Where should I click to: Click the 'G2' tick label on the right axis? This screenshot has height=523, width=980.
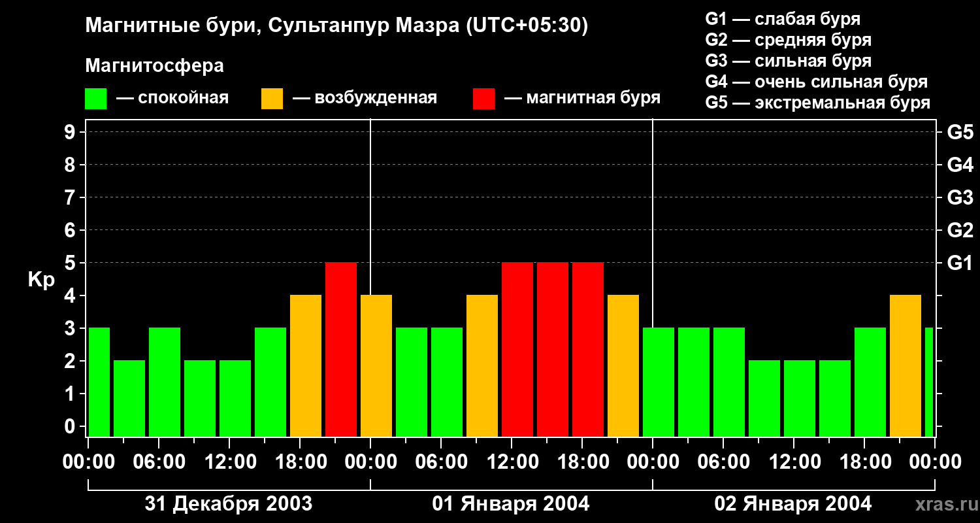click(x=960, y=230)
